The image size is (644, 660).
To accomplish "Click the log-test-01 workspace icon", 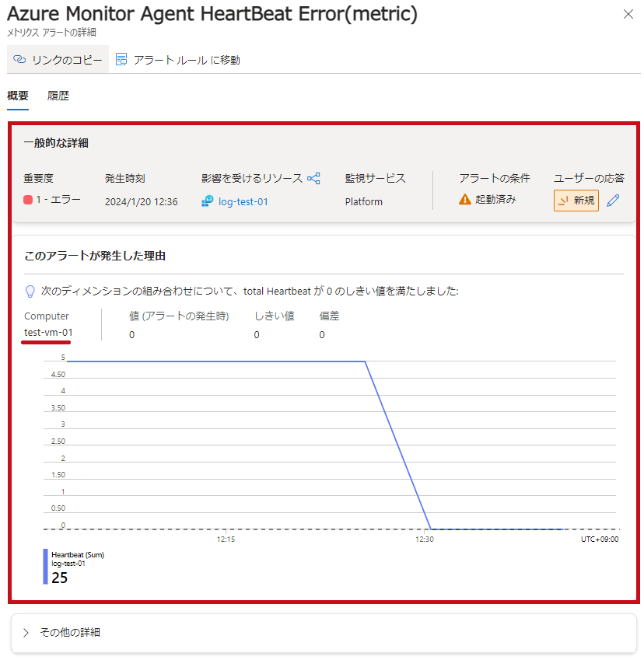I will tap(207, 201).
